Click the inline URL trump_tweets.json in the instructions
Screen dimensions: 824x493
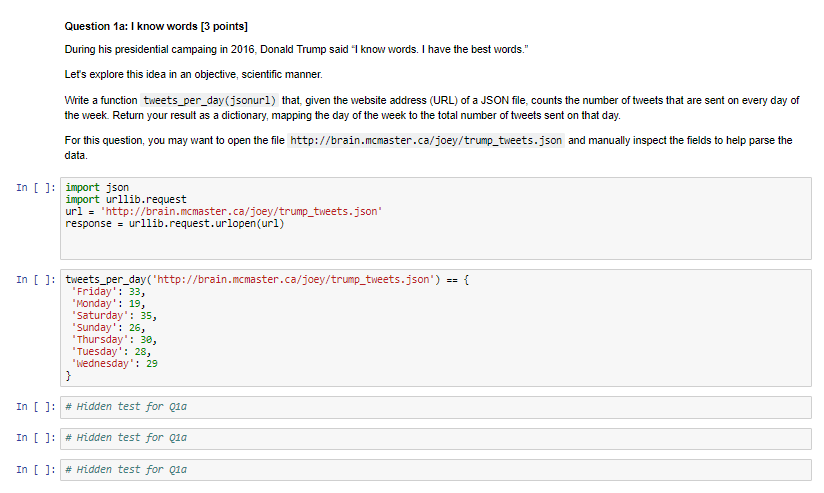click(x=426, y=140)
